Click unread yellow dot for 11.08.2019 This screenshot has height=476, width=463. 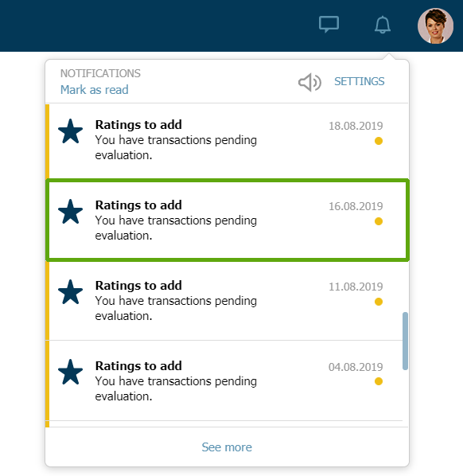[379, 302]
